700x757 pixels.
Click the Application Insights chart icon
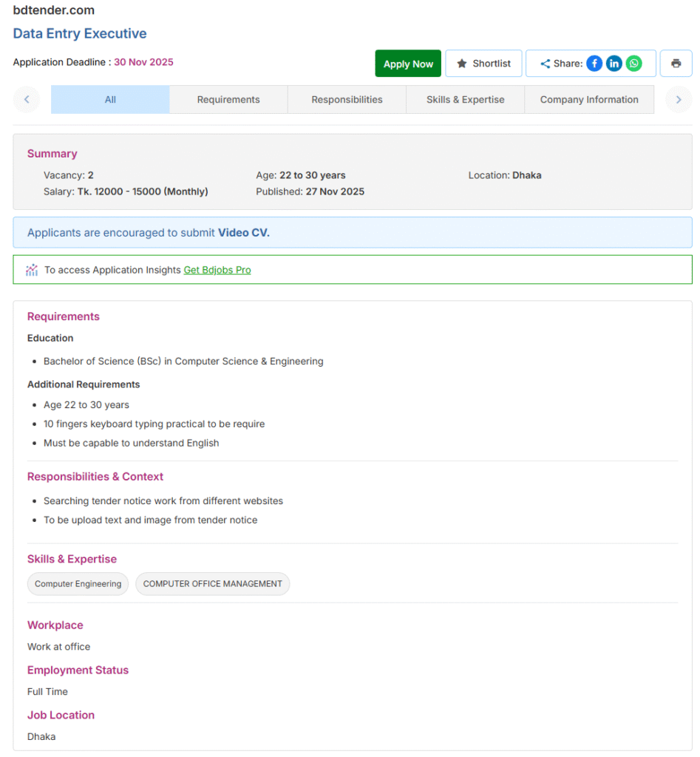[x=32, y=270]
